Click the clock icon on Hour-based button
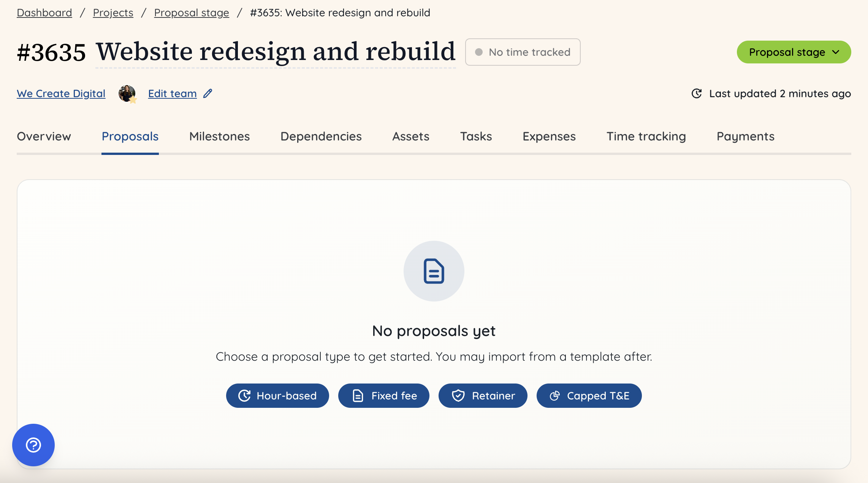868x483 pixels. (x=245, y=396)
